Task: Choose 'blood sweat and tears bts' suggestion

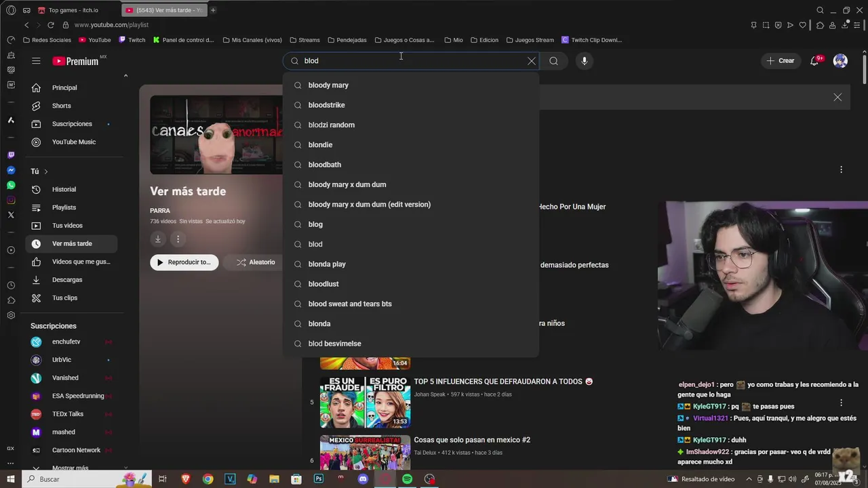Action: click(411, 304)
